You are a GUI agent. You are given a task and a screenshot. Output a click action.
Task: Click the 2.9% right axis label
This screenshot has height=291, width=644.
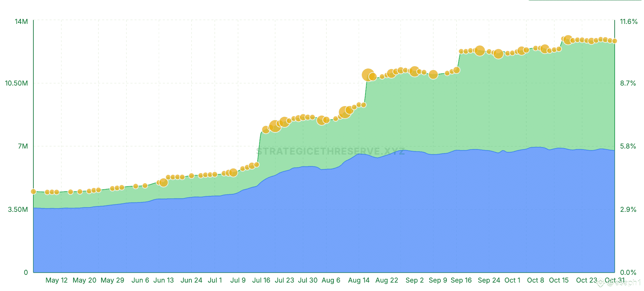coord(628,209)
